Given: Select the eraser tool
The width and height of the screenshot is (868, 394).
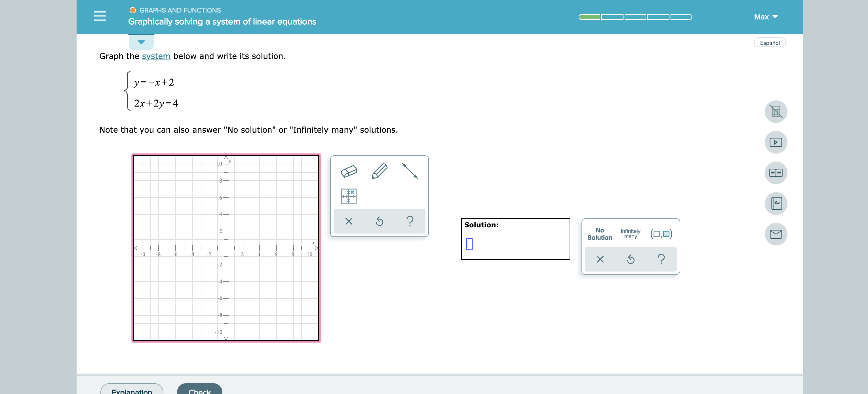Looking at the screenshot, I should point(350,171).
